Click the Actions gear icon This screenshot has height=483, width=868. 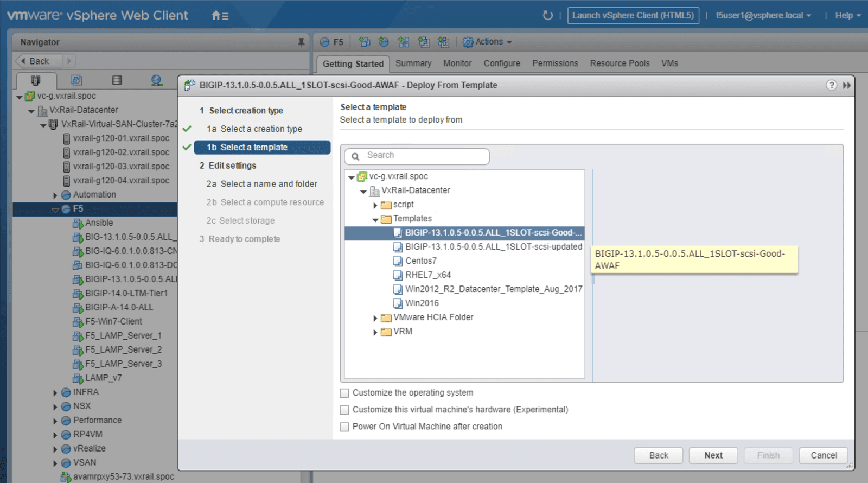(468, 42)
